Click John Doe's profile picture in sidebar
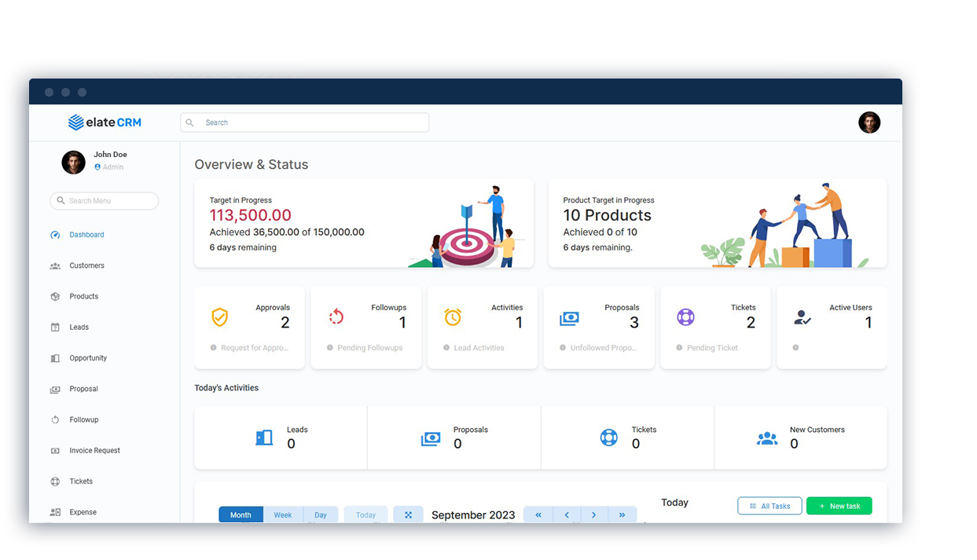Viewport: 977px width, 560px height. 73,163
